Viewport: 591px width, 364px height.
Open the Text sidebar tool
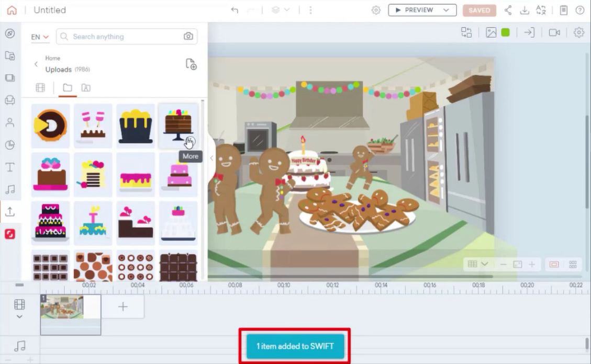click(x=10, y=167)
